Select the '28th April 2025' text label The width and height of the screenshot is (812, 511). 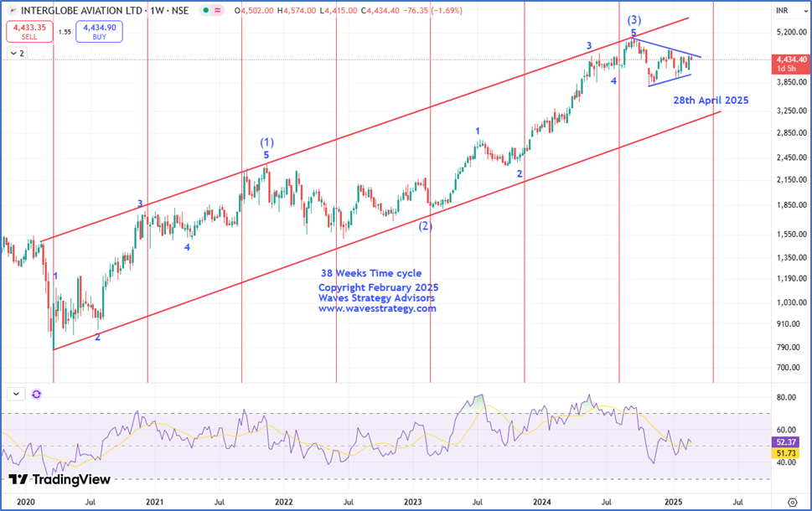[711, 101]
